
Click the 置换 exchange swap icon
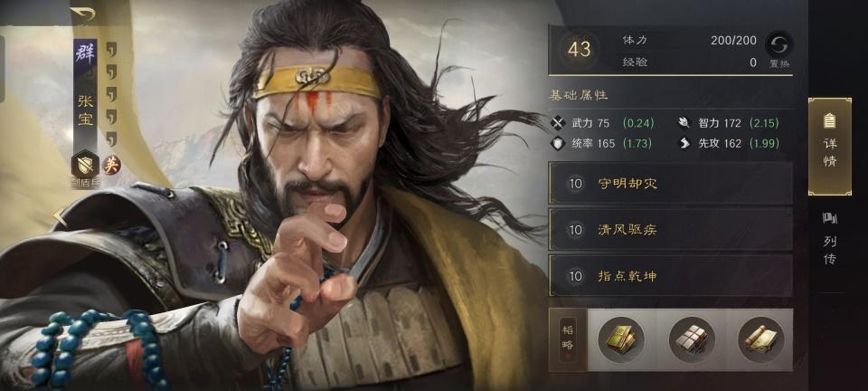[778, 44]
